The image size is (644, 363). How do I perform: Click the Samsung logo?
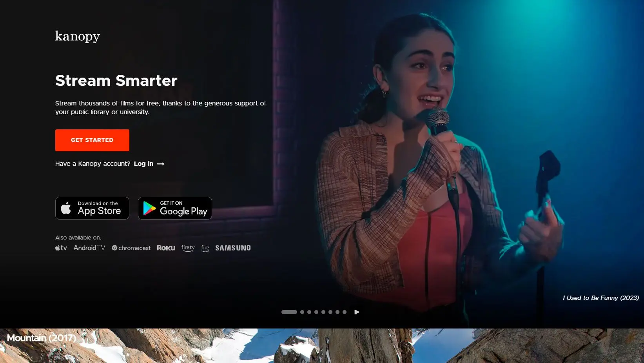pyautogui.click(x=233, y=248)
